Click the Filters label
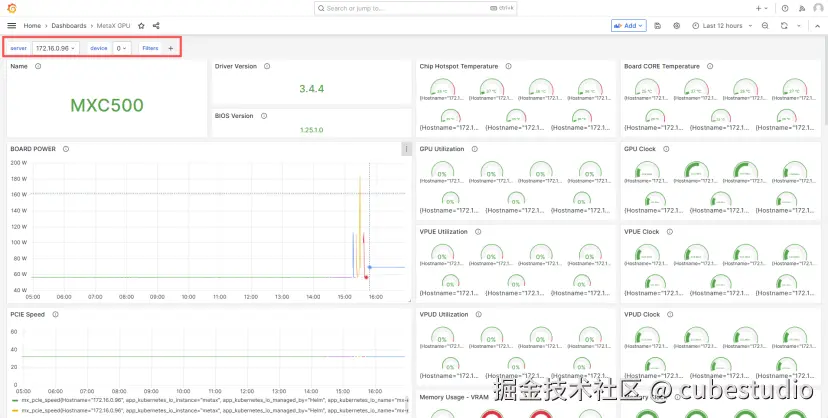Viewport: 828px width, 418px height. click(x=150, y=48)
